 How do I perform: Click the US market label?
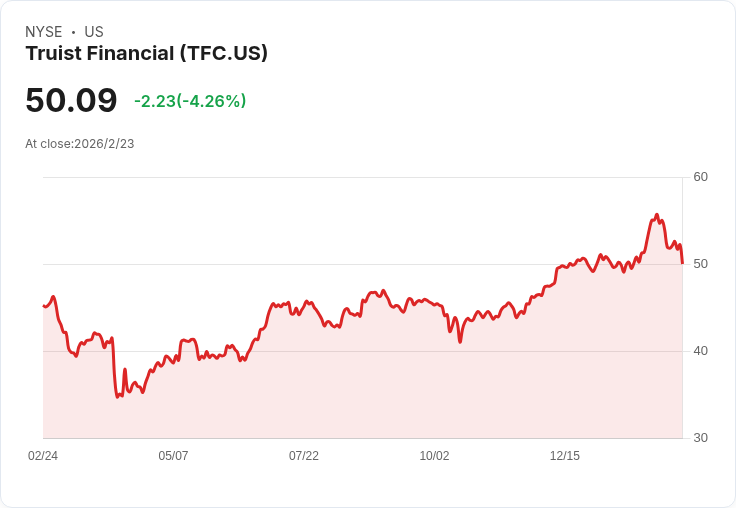pyautogui.click(x=94, y=32)
